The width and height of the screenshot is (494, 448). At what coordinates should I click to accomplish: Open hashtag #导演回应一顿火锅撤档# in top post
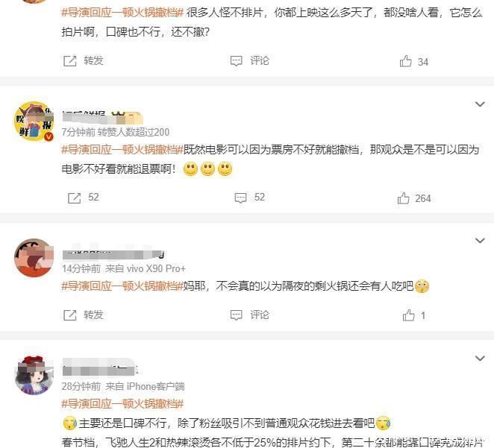tap(122, 13)
